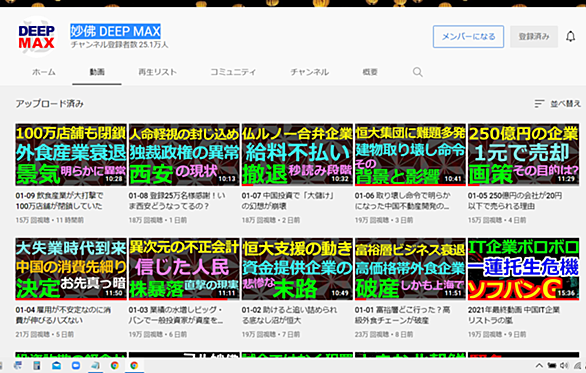586x373 pixels.
Task: Open the channel search magnifier icon
Action: click(x=417, y=72)
